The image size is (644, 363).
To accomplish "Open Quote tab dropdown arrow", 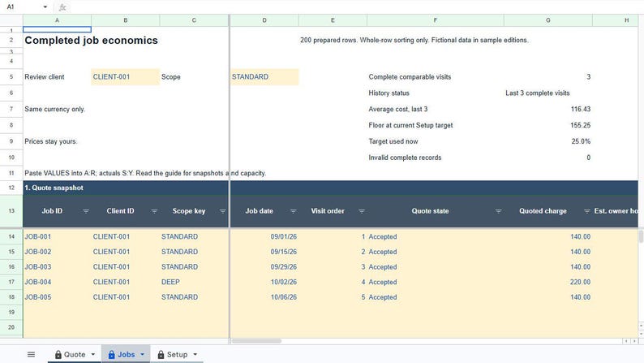I will pos(93,354).
